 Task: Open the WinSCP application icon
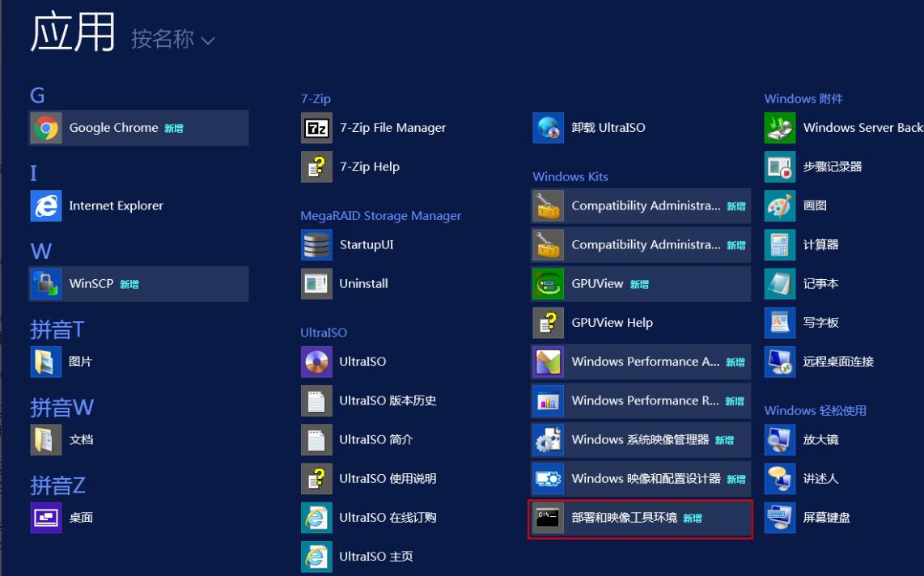[x=46, y=284]
